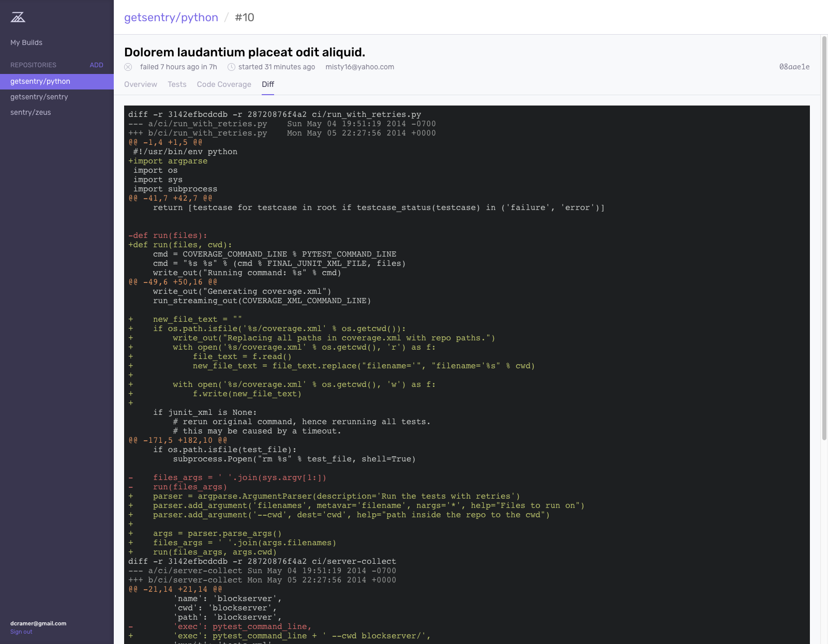This screenshot has width=828, height=644.
Task: Open the Tests tab
Action: [x=177, y=84]
